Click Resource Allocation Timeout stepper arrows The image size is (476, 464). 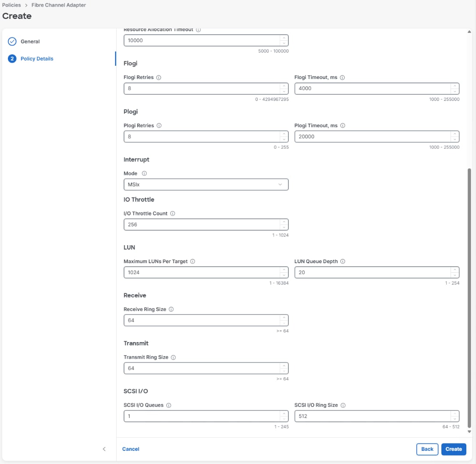point(284,40)
